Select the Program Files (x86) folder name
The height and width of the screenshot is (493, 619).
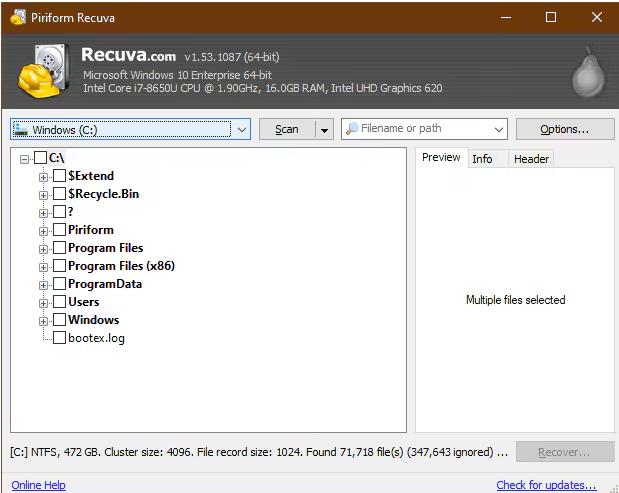pos(121,266)
